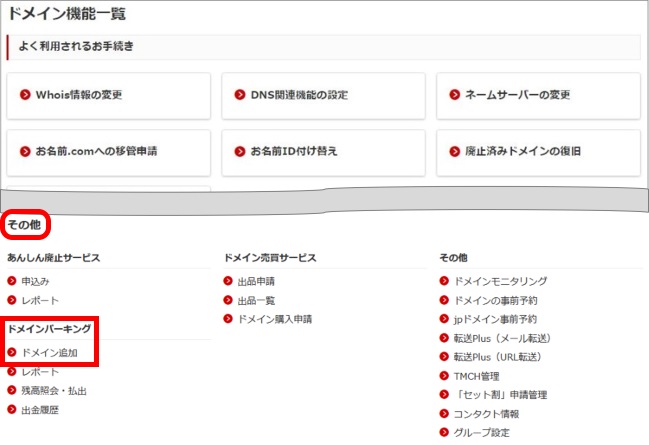Open the DNS関連機能の設定 card
The image size is (649, 445).
323,96
